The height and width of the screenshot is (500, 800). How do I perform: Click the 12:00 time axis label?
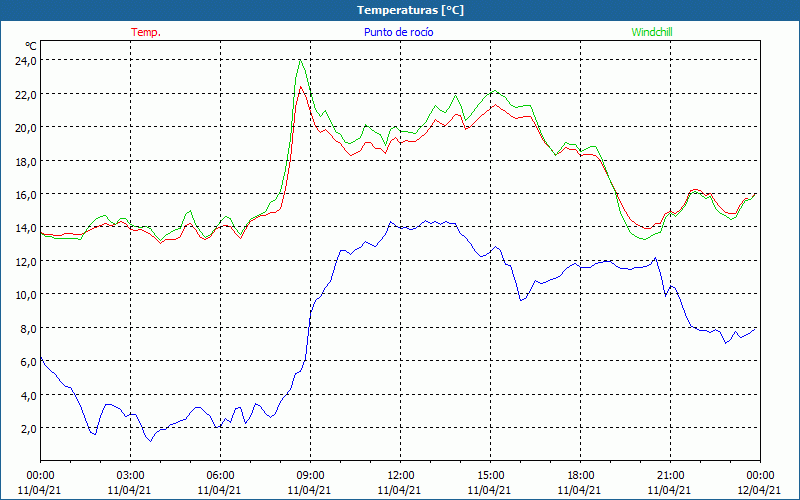tap(400, 476)
